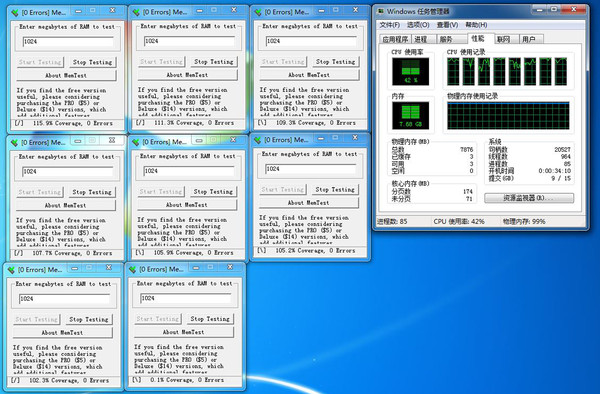This screenshot has width=600, height=394.
Task: Click the 1024 input field in 102.3% Coverage window
Action: (64, 299)
